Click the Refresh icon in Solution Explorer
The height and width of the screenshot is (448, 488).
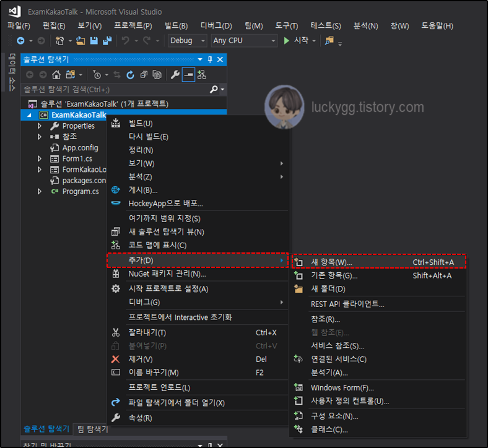(x=131, y=75)
